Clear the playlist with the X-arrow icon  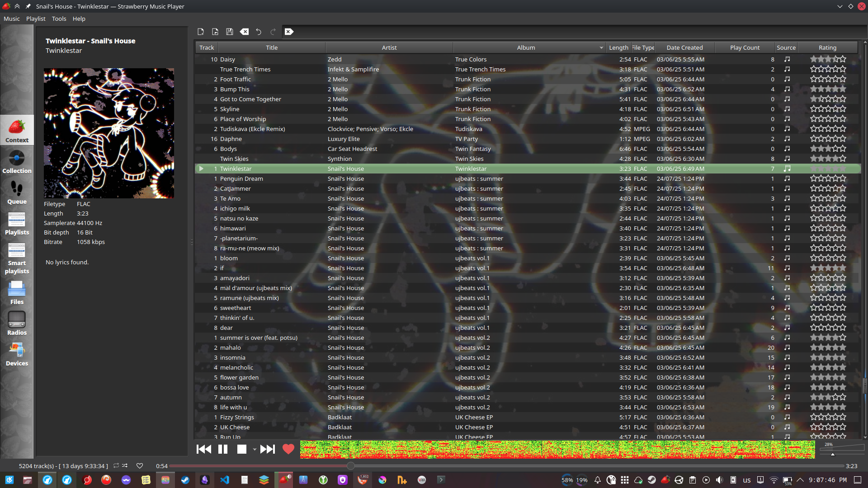(x=244, y=32)
